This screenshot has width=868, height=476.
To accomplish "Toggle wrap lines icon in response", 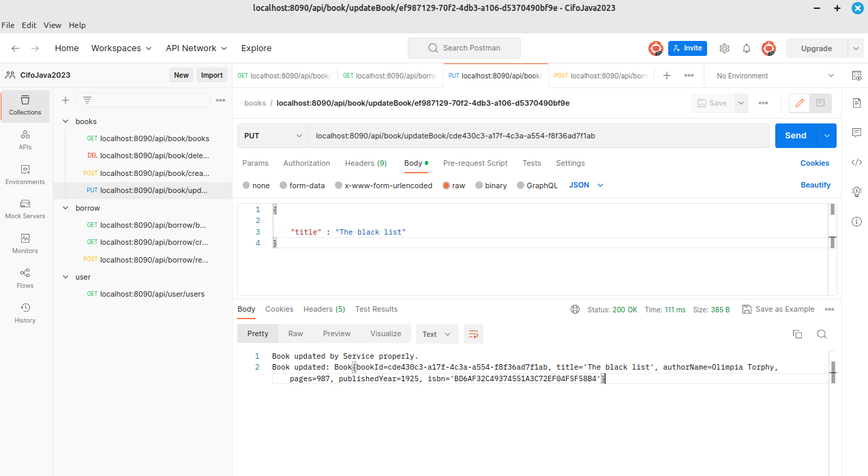I will click(x=473, y=334).
